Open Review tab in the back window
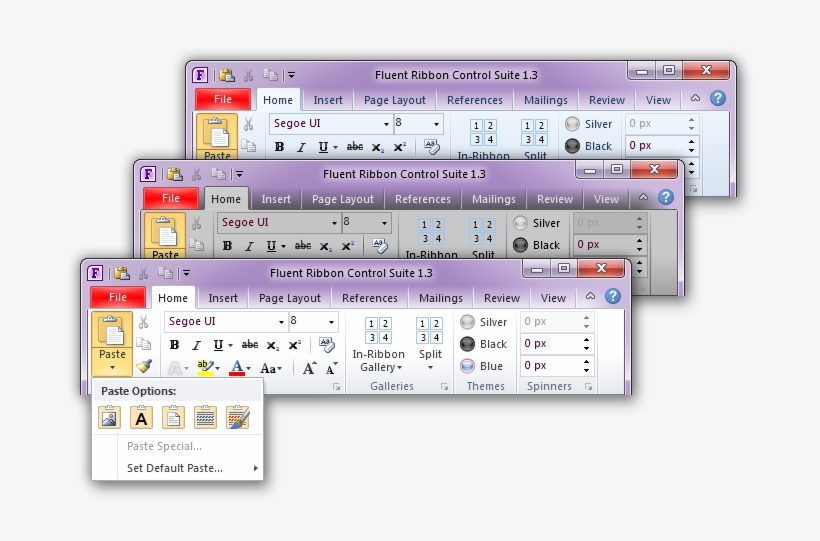Viewport: 820px width, 541px height. pyautogui.click(x=607, y=100)
